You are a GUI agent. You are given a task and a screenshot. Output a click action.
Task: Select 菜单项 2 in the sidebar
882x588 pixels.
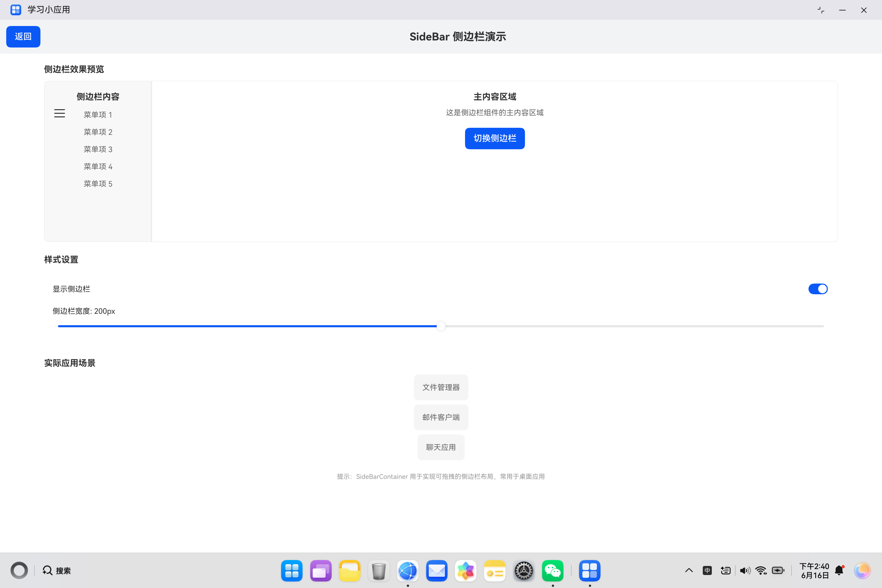pos(98,132)
